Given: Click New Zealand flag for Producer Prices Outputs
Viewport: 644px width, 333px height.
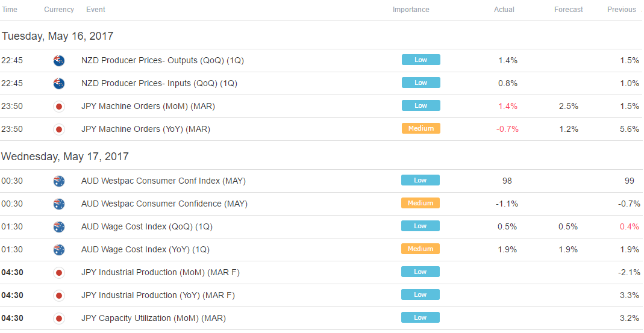Looking at the screenshot, I should click(58, 61).
